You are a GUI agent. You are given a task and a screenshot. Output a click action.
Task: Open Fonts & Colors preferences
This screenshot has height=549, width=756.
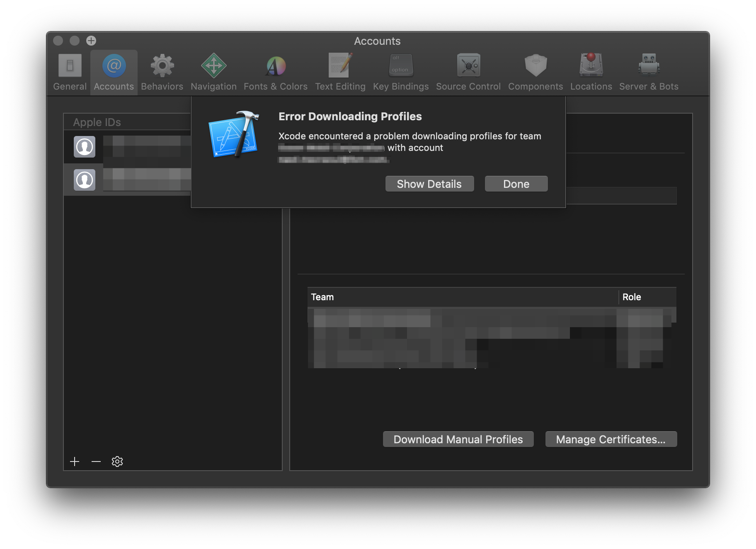pos(276,72)
